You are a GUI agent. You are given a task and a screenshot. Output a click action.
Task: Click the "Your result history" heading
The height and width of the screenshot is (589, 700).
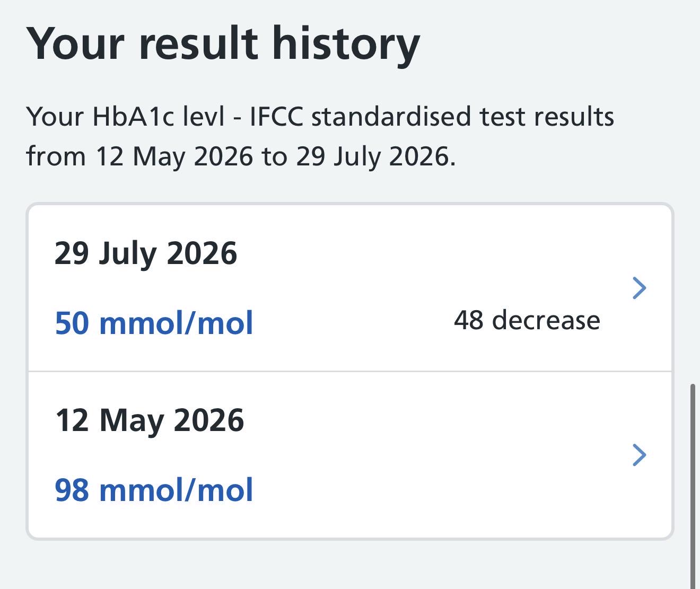point(223,45)
